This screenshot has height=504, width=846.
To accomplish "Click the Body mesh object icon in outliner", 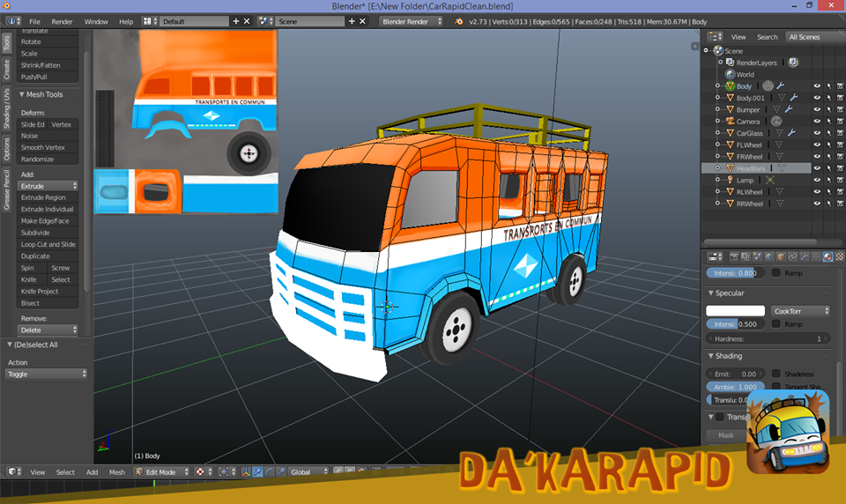I will click(730, 85).
